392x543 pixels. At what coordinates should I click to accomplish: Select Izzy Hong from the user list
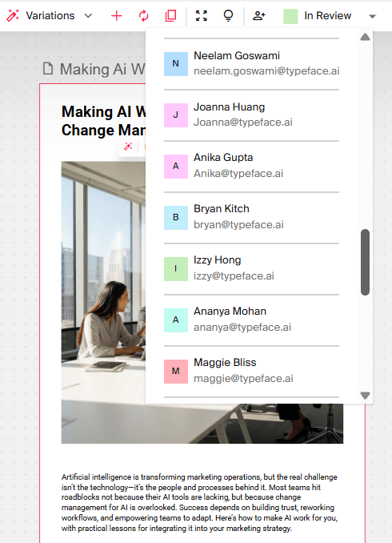point(251,269)
